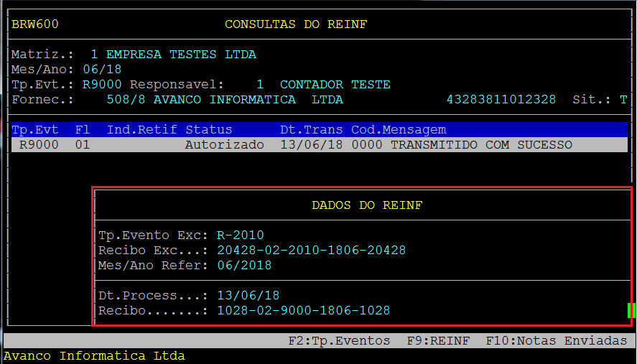Image resolution: width=637 pixels, height=364 pixels.
Task: Click the DADOS DO REINF panel title
Action: [366, 205]
